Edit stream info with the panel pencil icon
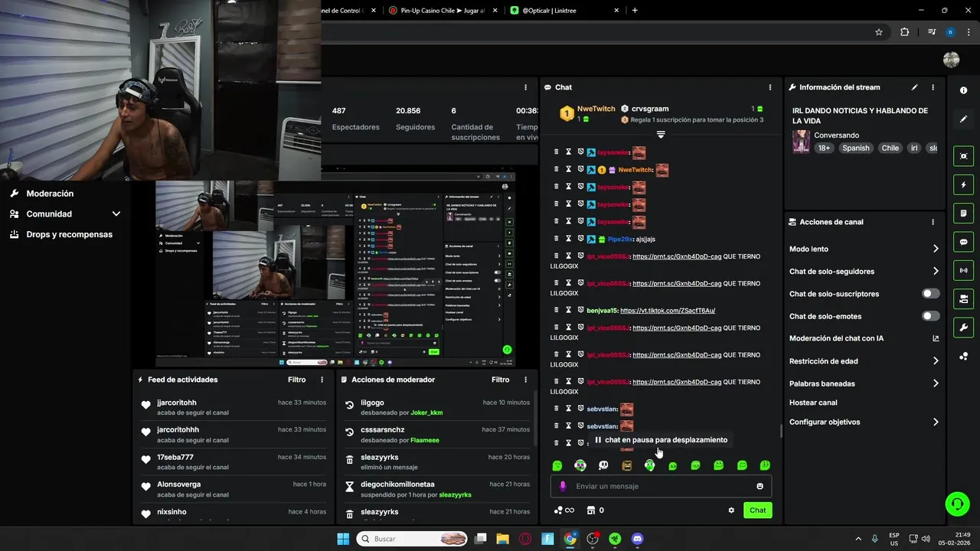The width and height of the screenshot is (980, 551). (x=914, y=87)
